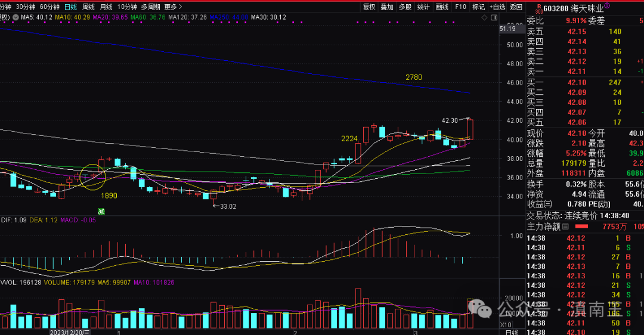Image resolution: width=644 pixels, height=335 pixels.
Task: Select the 日线 daily chart tab
Action: tap(70, 7)
